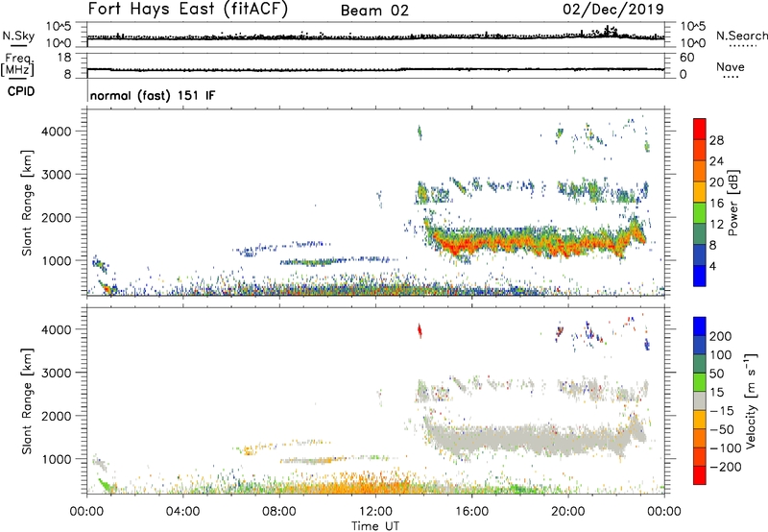Screen dimensions: 768x532
Task: Click the red top segment of power colorbar
Action: (x=700, y=129)
